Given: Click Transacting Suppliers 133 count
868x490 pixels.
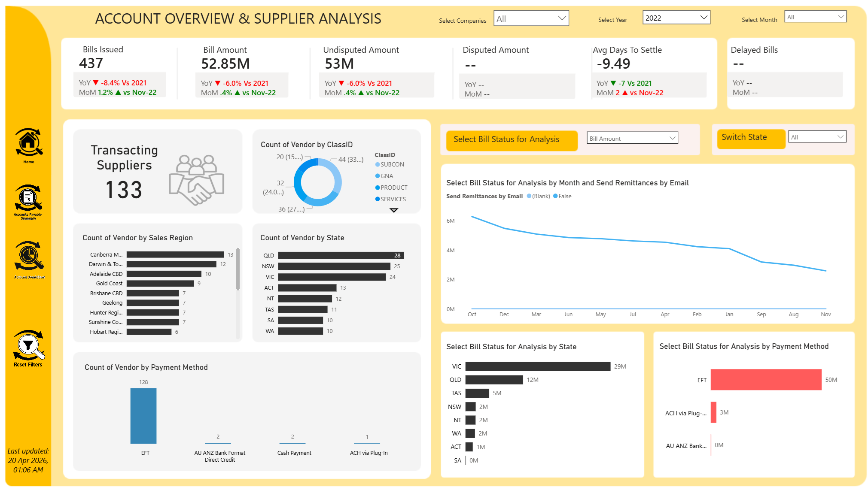Looking at the screenshot, I should tap(124, 190).
